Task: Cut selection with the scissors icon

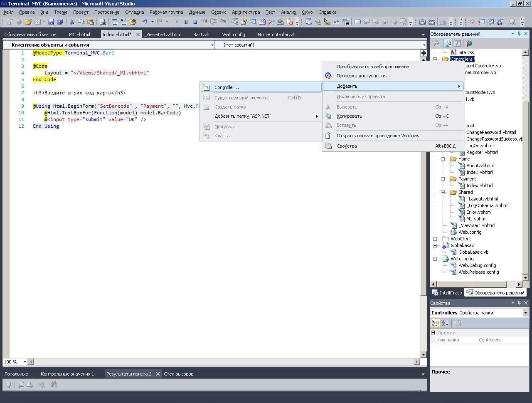Action: pyautogui.click(x=72, y=22)
